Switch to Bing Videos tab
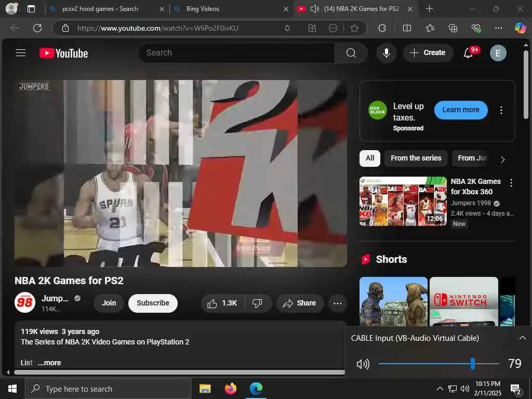The height and width of the screenshot is (399, 532). pos(231,9)
